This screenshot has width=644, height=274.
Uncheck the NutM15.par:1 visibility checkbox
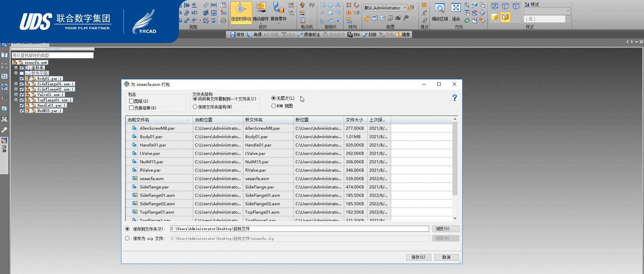click(x=22, y=111)
